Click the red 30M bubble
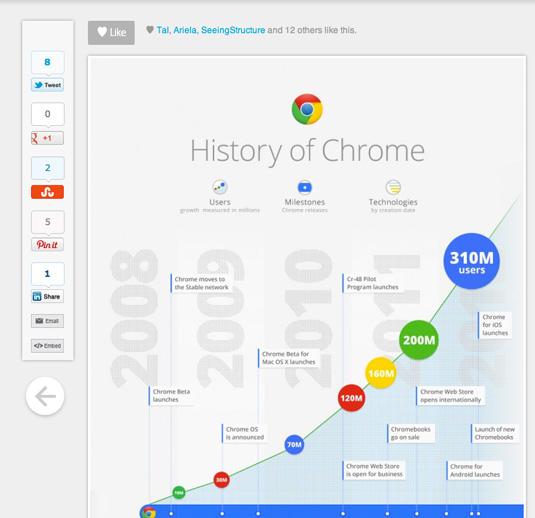 coord(221,480)
